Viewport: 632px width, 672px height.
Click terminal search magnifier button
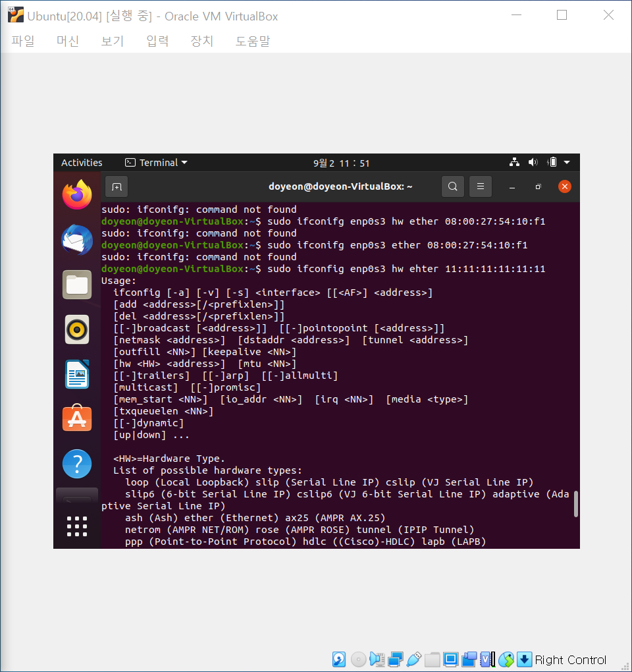(x=452, y=186)
